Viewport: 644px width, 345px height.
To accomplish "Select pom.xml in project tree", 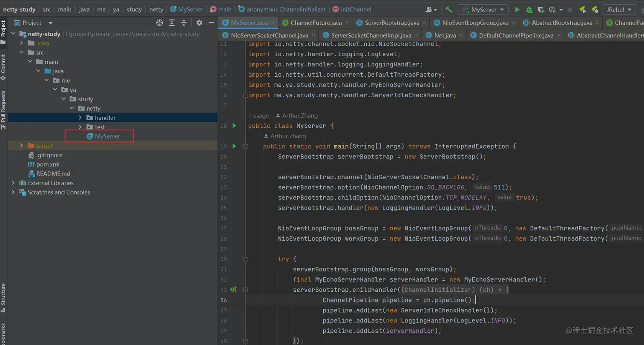I will (43, 164).
